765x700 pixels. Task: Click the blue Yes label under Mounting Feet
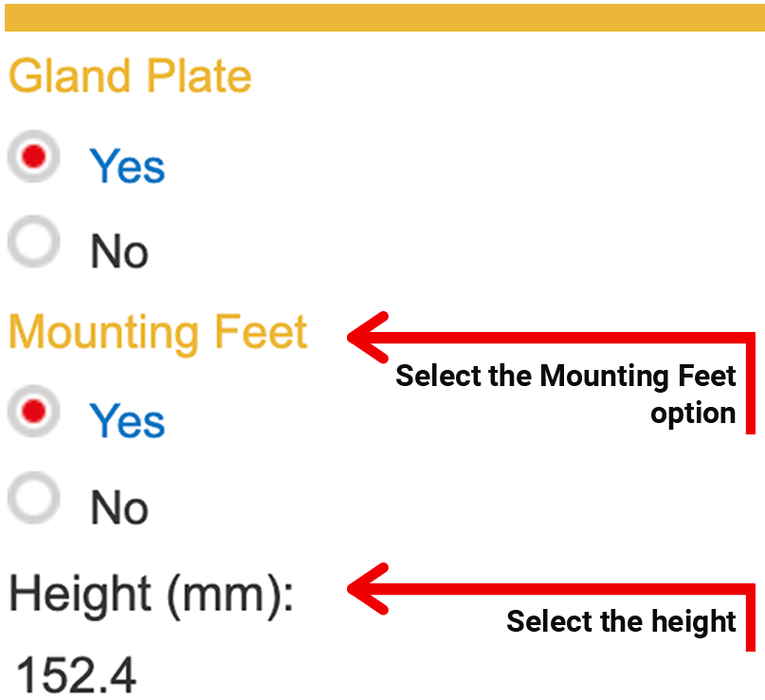point(127,420)
